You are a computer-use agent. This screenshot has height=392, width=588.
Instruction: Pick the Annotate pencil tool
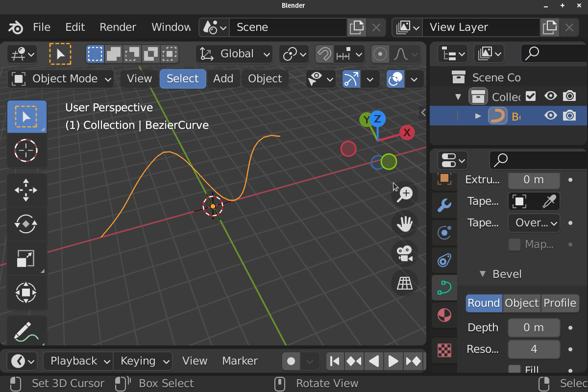click(x=27, y=331)
